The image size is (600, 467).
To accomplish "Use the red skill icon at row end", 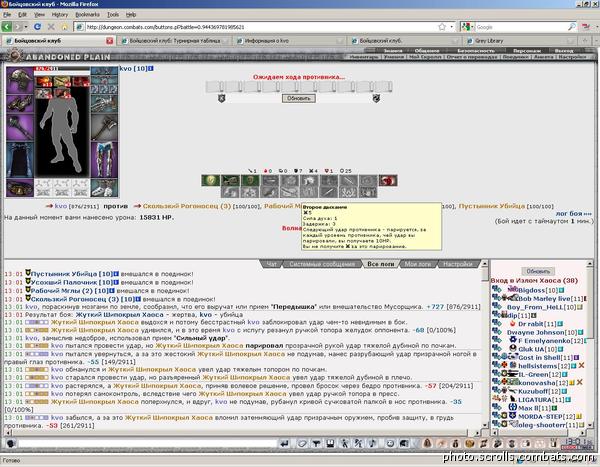I will [388, 180].
